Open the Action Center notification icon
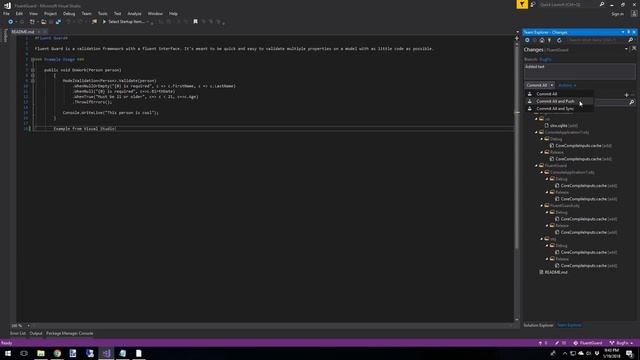The image size is (640, 360). point(630,353)
